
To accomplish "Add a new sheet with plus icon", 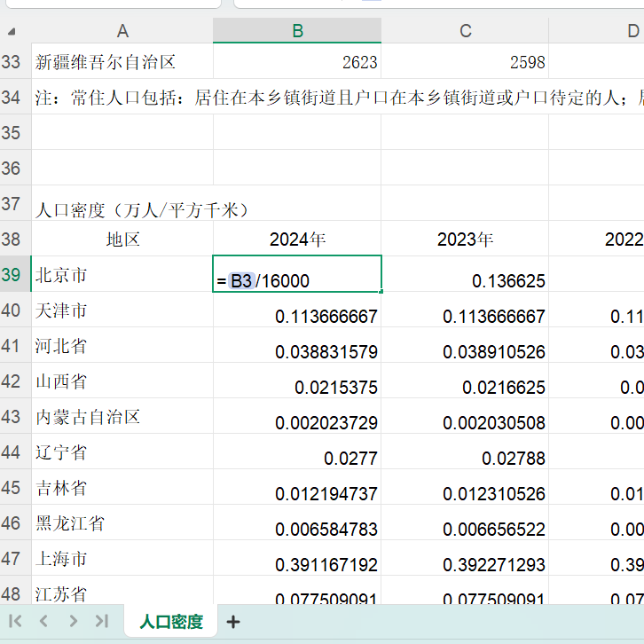I will (233, 622).
